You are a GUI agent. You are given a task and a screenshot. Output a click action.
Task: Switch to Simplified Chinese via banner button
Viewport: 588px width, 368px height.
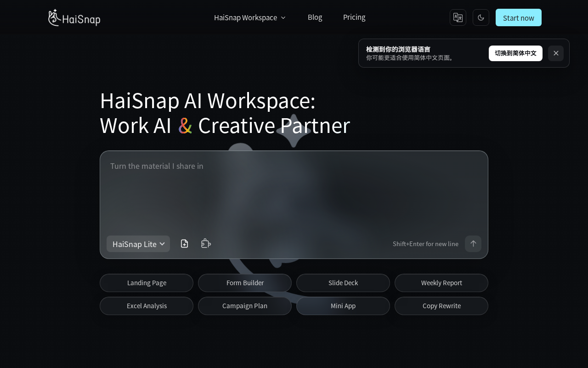(x=515, y=53)
